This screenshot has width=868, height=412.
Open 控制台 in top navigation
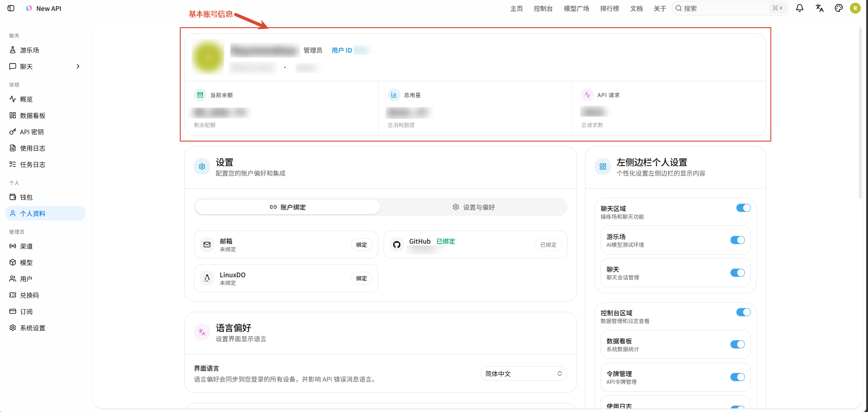point(543,9)
